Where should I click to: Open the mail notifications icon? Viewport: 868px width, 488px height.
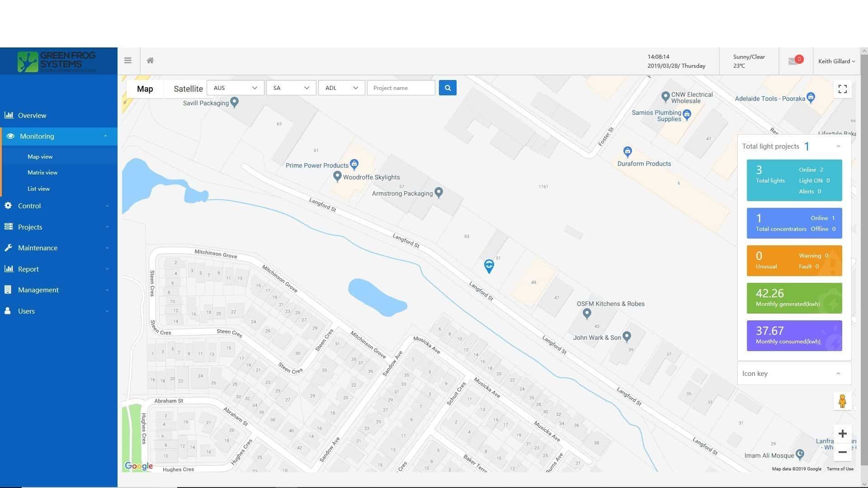(793, 61)
